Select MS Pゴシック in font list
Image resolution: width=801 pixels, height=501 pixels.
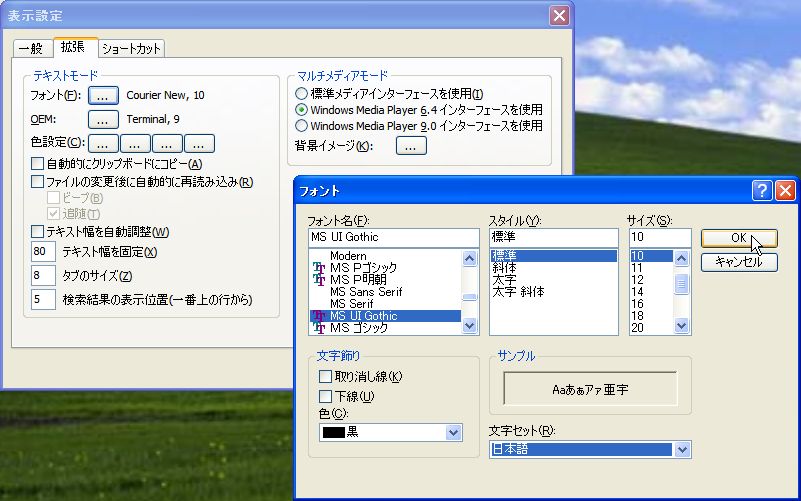[x=363, y=268]
